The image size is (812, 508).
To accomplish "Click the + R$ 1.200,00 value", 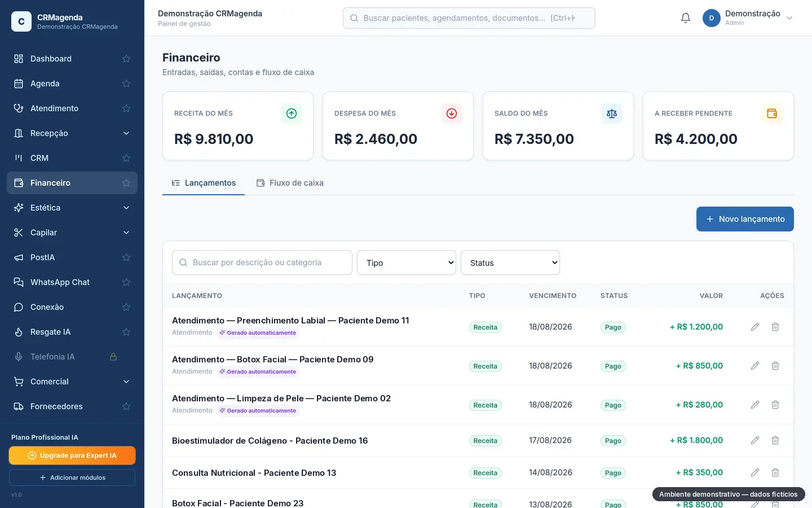I will (x=696, y=327).
